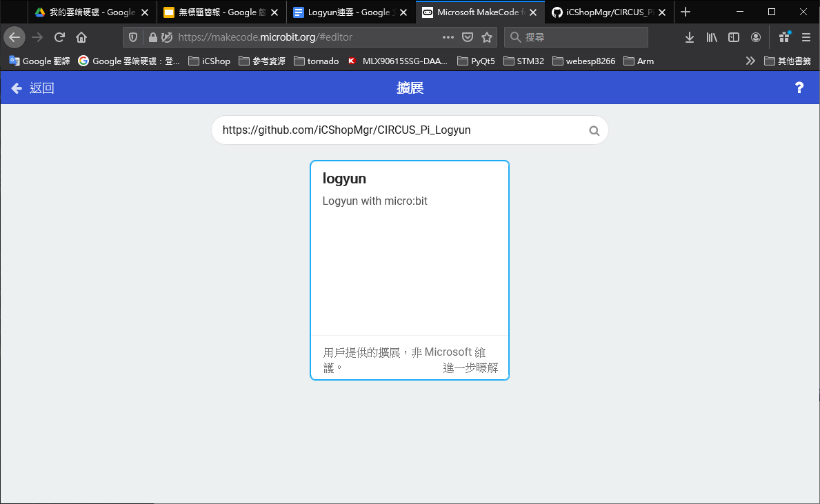Open the webesp8266 bookmarks folder
Viewport: 820px width, 504px height.
coord(583,61)
